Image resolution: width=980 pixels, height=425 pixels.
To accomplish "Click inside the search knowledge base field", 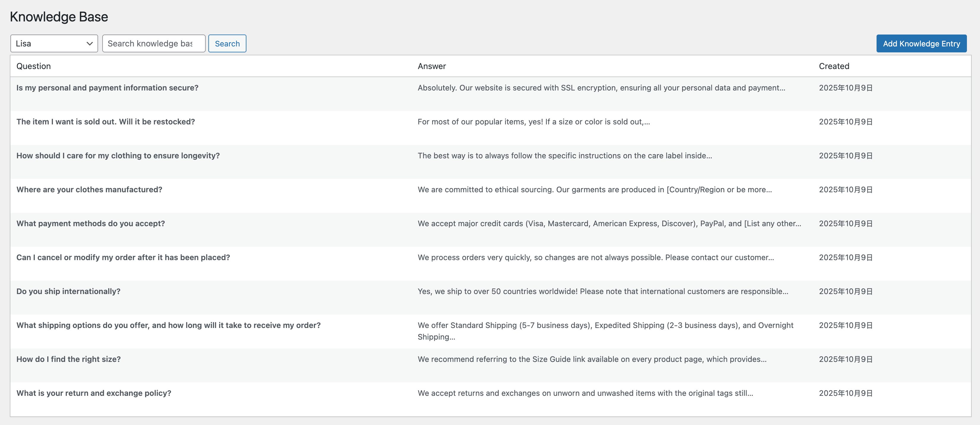I will click(x=154, y=43).
